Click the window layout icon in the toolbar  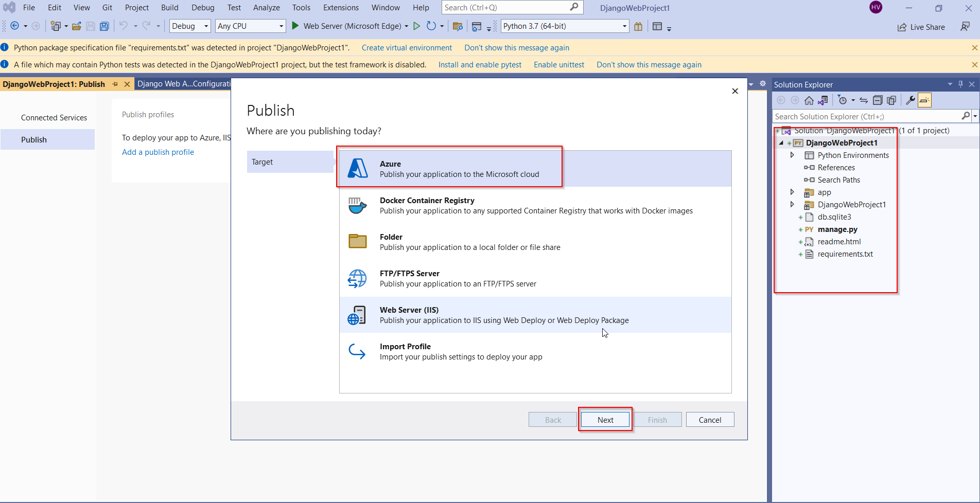point(657,26)
